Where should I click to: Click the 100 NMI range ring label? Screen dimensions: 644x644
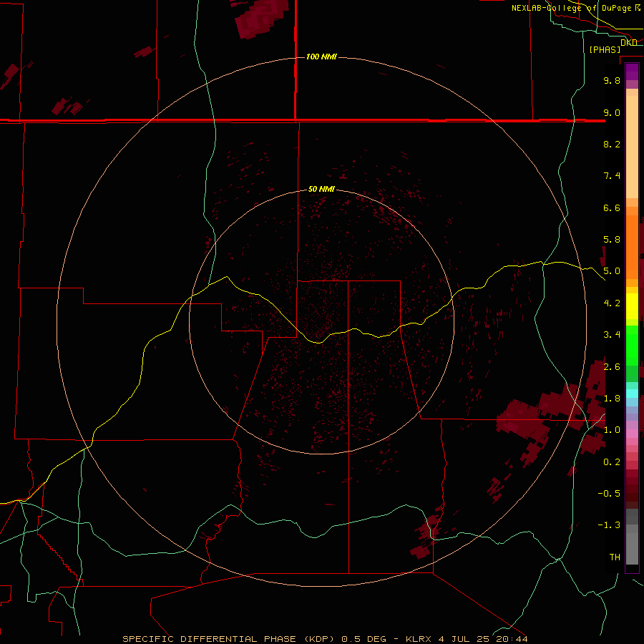[x=321, y=57]
